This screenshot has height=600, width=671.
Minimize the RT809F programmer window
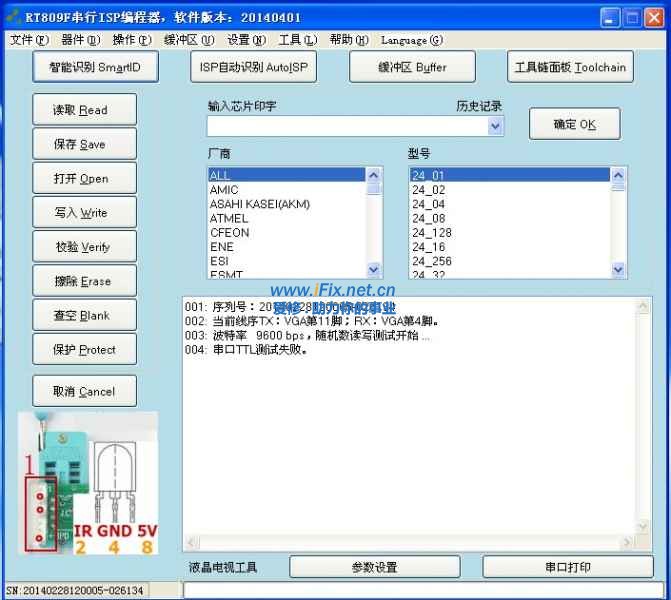[x=609, y=18]
